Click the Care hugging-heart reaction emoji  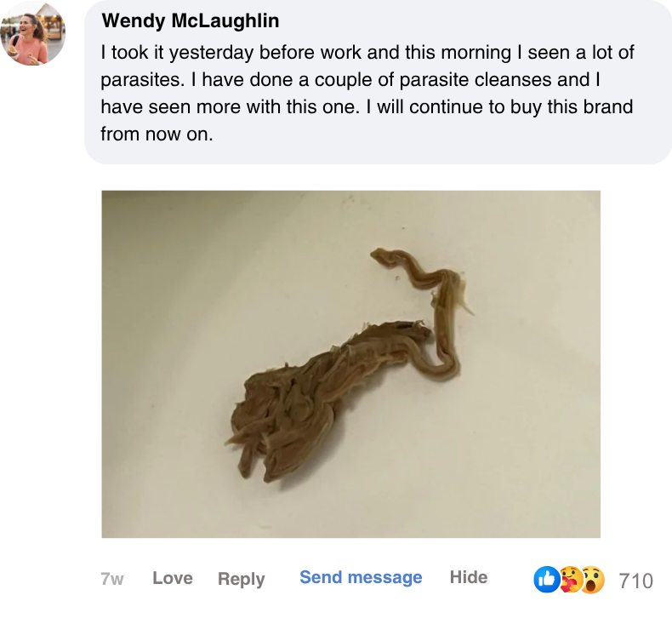pos(571,580)
